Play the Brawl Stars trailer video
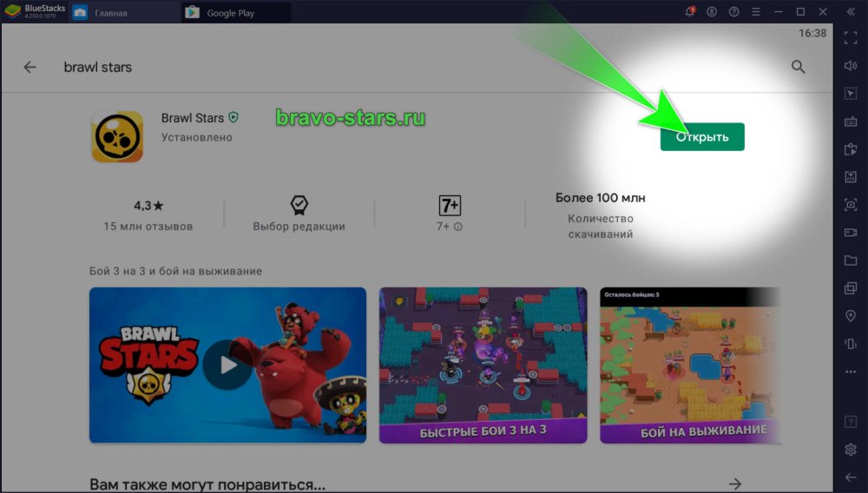Image resolution: width=868 pixels, height=493 pixels. (227, 365)
